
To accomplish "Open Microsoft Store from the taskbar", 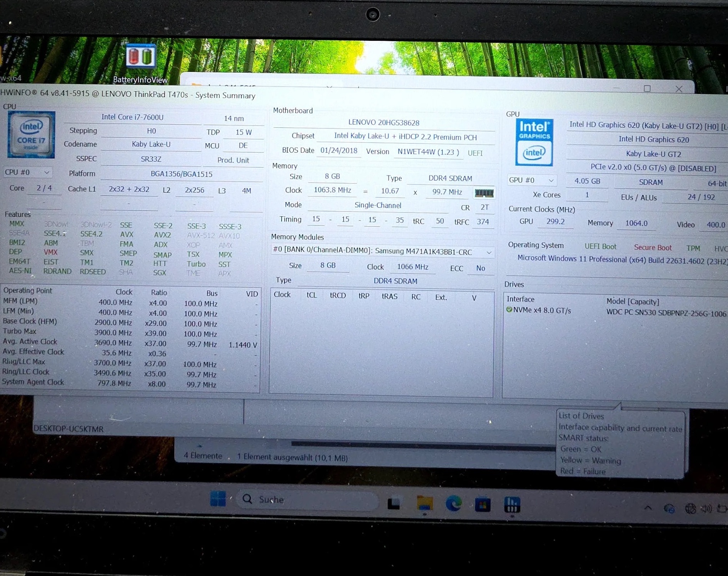I will tap(483, 504).
